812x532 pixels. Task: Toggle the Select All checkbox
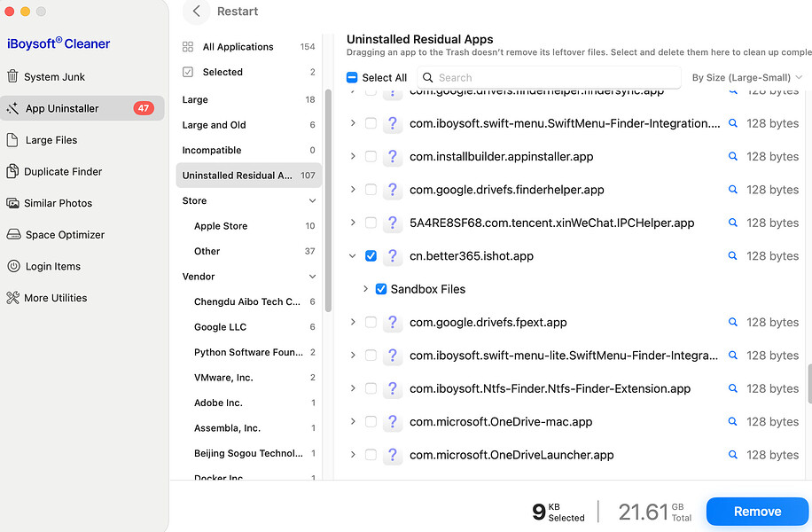tap(352, 78)
